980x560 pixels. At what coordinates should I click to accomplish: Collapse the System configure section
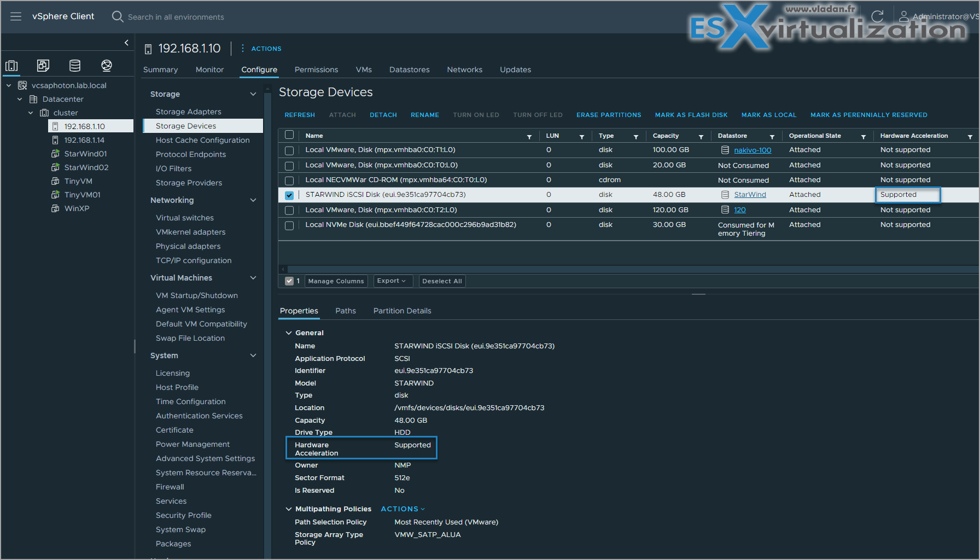pos(253,355)
